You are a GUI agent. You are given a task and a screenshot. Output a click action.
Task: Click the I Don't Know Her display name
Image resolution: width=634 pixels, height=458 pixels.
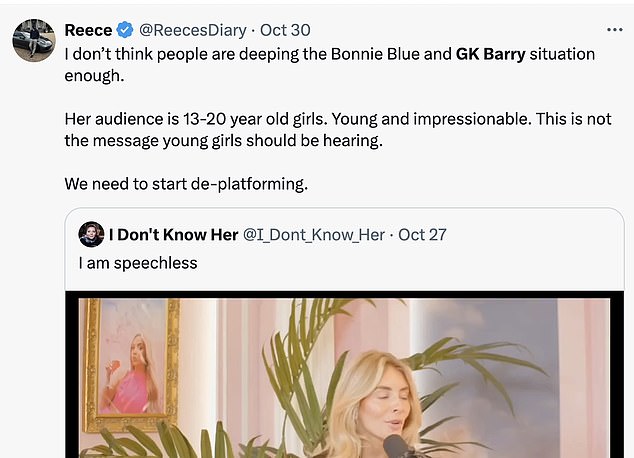(173, 235)
